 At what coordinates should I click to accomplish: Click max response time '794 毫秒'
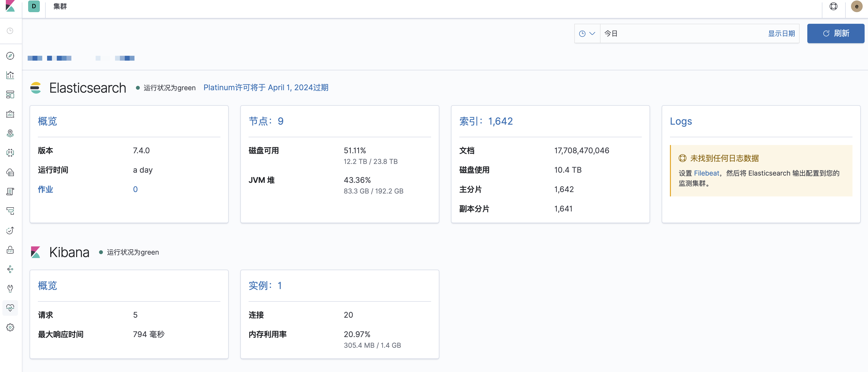tap(149, 334)
